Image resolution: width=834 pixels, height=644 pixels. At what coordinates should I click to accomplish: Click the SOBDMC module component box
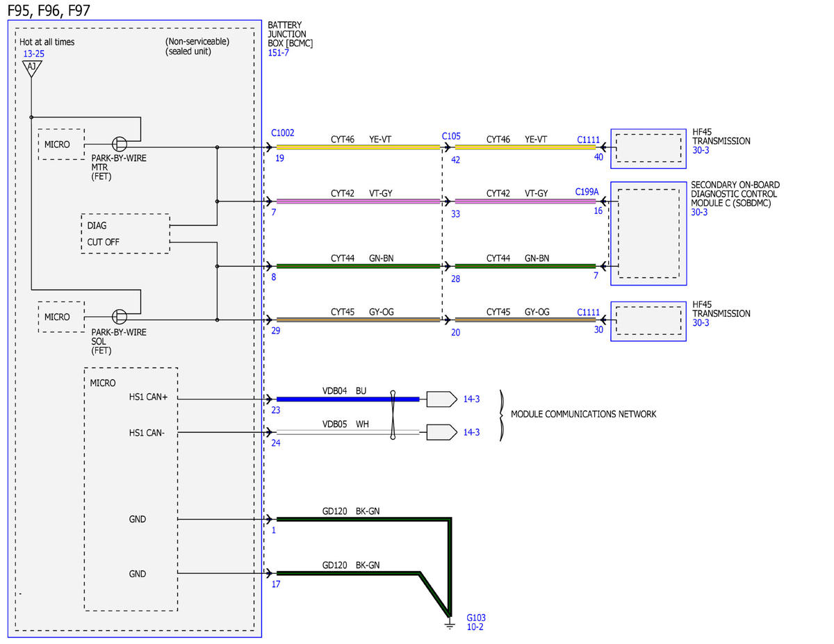click(648, 233)
